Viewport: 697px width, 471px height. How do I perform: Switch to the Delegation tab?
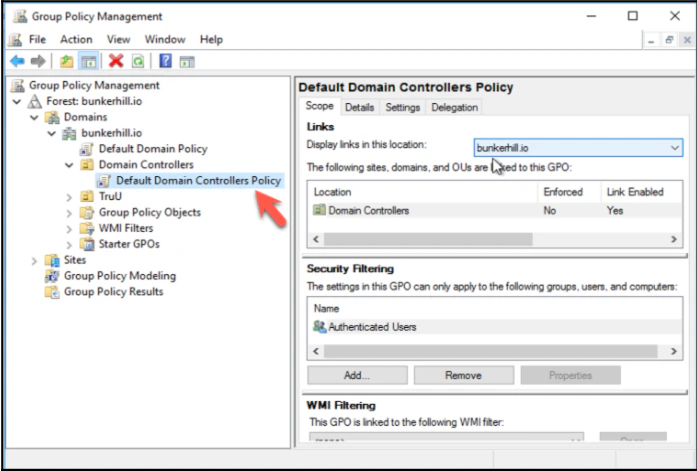pyautogui.click(x=454, y=107)
